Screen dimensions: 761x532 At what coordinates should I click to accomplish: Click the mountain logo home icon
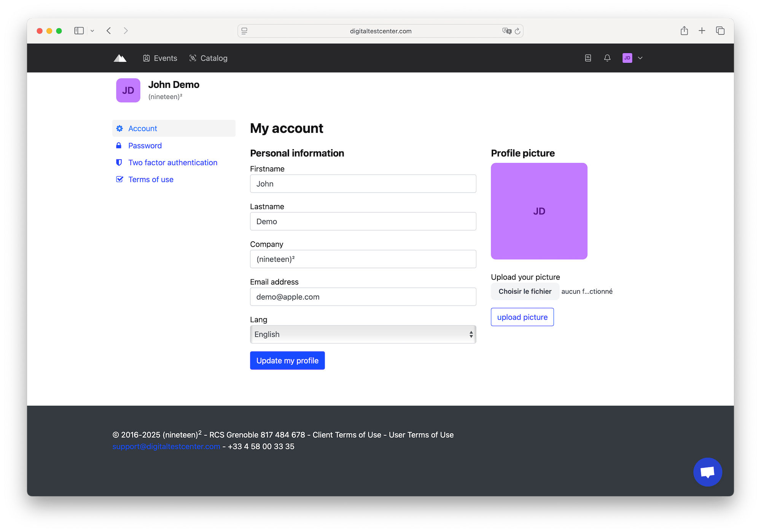coord(120,58)
